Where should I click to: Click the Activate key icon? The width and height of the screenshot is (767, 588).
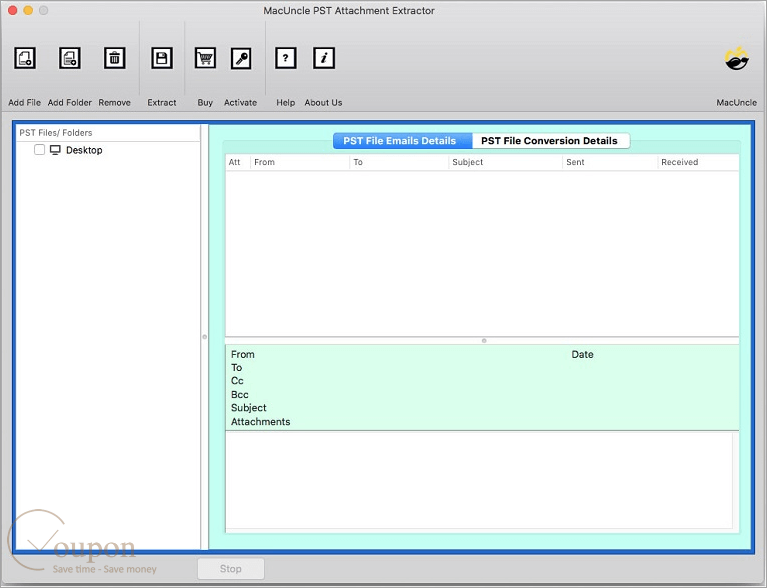[x=241, y=58]
